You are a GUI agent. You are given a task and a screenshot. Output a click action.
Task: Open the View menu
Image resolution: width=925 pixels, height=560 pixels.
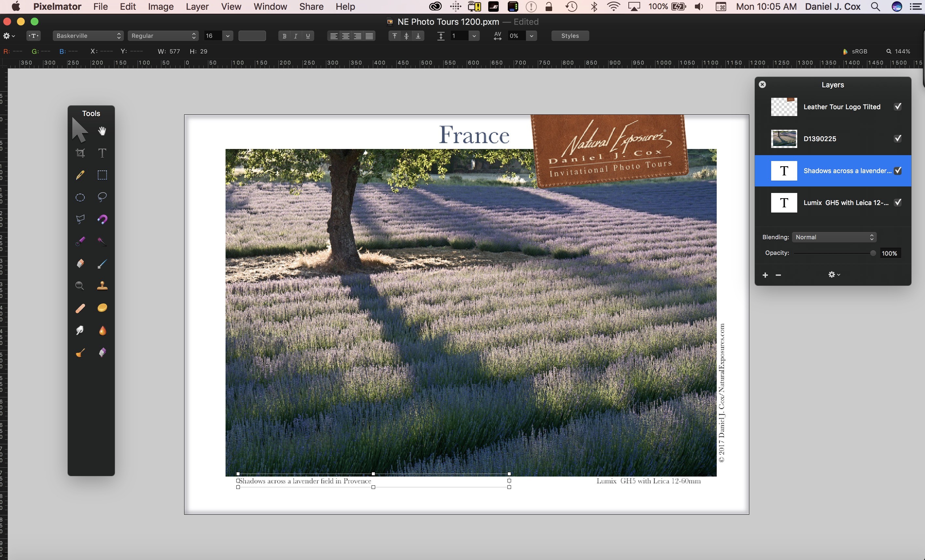tap(231, 7)
